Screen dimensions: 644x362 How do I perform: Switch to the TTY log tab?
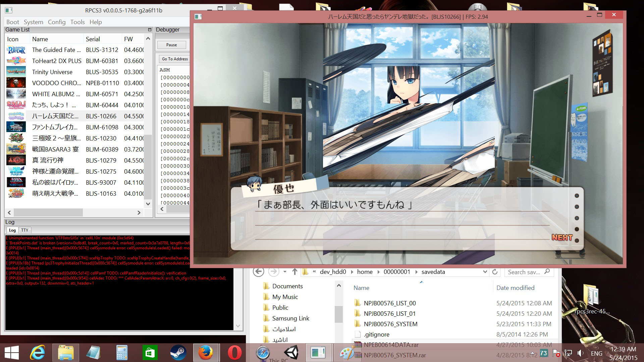pos(24,230)
